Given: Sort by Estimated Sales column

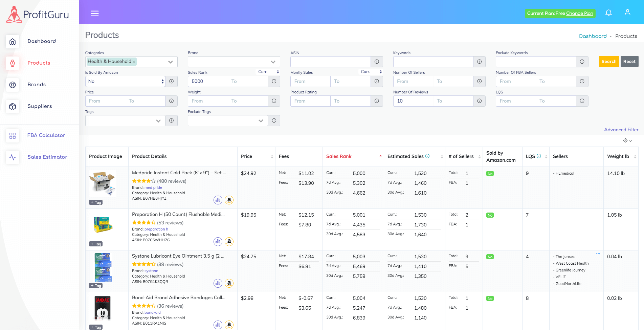Looking at the screenshot, I should 442,157.
